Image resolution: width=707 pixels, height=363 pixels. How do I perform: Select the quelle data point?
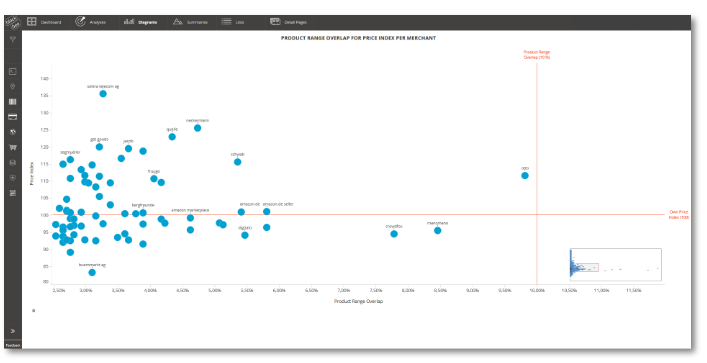172,137
